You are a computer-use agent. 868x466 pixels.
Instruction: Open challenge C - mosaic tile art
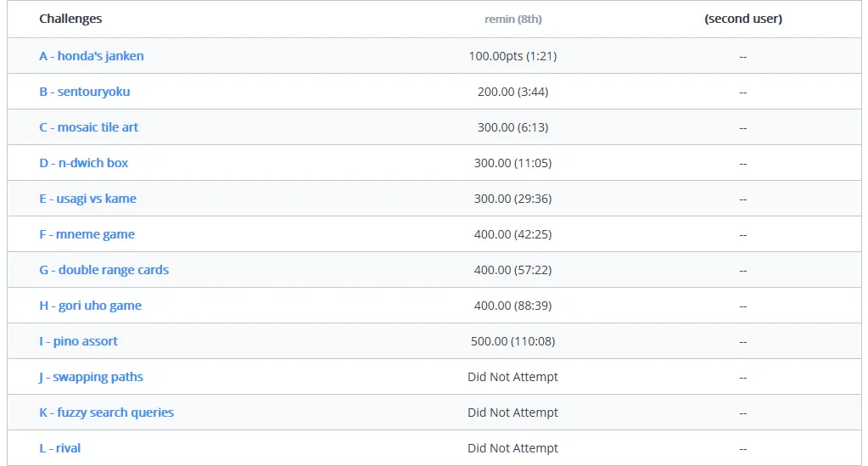coord(88,127)
